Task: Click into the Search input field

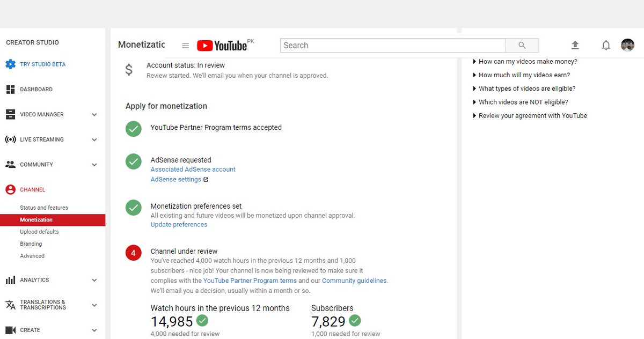Action: [393, 46]
